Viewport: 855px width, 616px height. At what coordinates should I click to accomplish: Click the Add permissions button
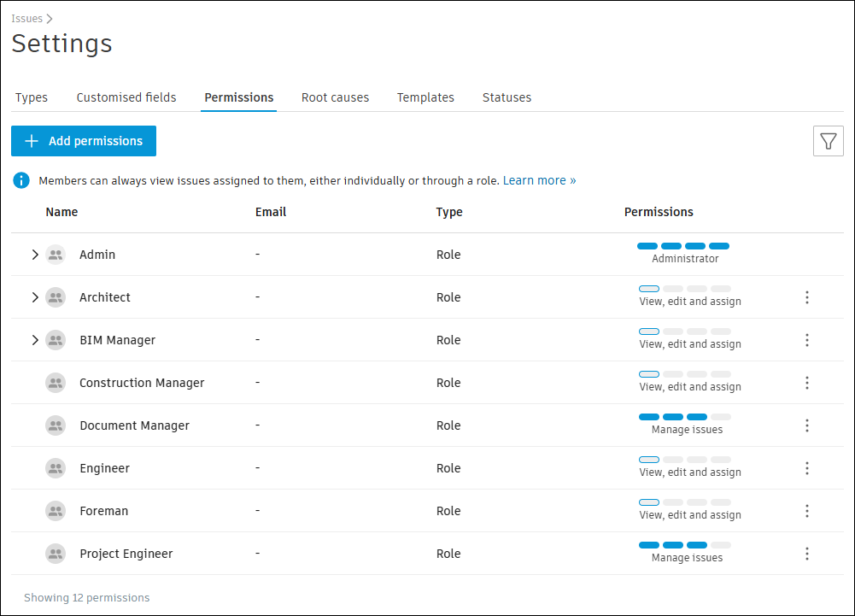tap(84, 141)
